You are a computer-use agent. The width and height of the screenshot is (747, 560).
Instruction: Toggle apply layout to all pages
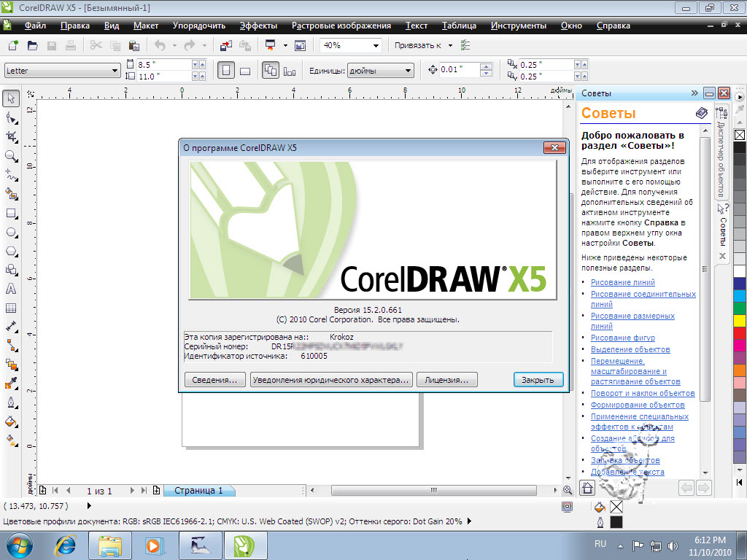coord(271,71)
